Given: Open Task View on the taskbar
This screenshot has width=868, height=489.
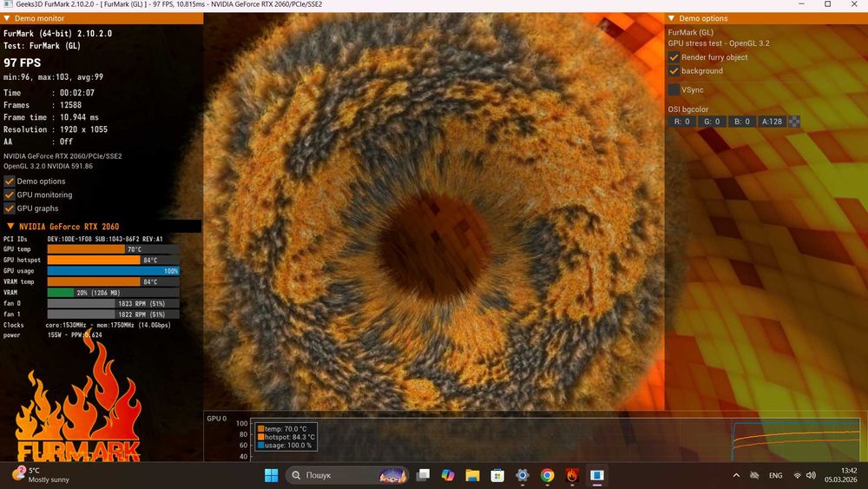Looking at the screenshot, I should (423, 475).
